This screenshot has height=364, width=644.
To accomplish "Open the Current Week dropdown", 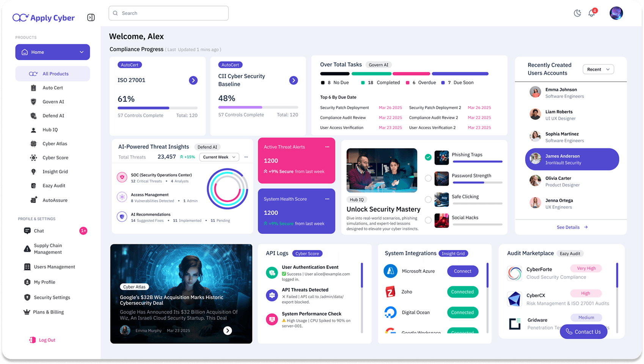I will (x=219, y=157).
